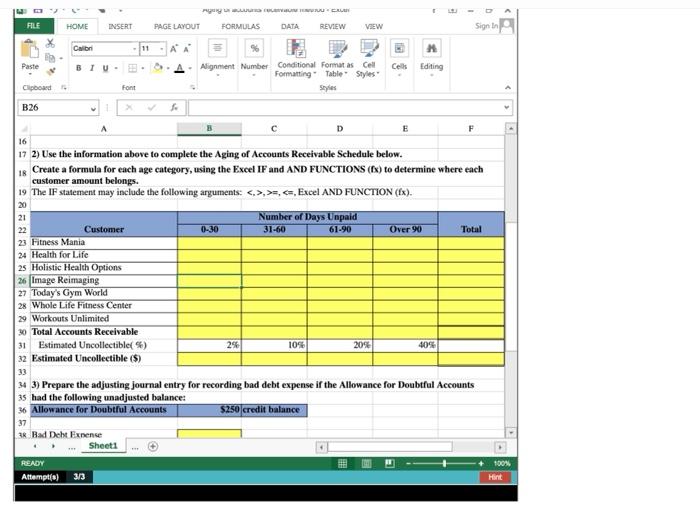Click the Sign In link
The height and width of the screenshot is (512, 700).
click(x=486, y=26)
